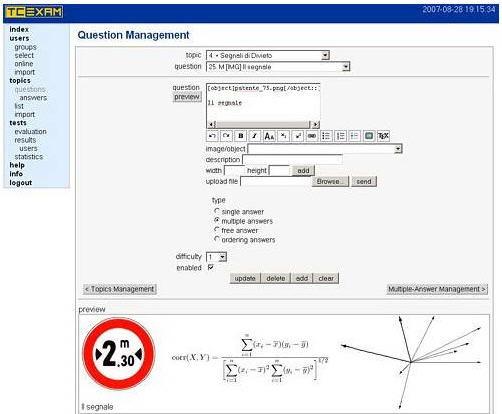Go to Topics Management
Image resolution: width=502 pixels, height=414 pixels.
coord(120,289)
